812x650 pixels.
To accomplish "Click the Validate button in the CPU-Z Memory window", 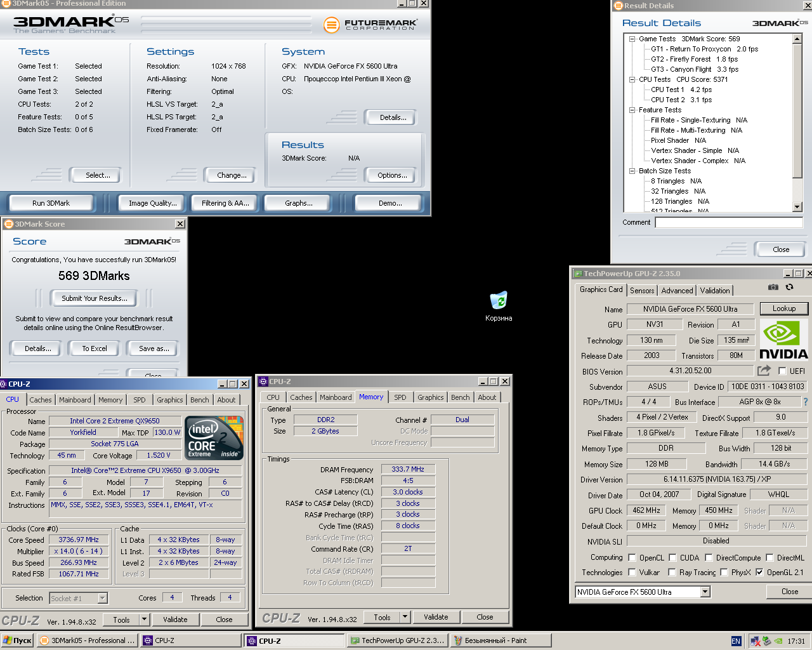I will (436, 617).
